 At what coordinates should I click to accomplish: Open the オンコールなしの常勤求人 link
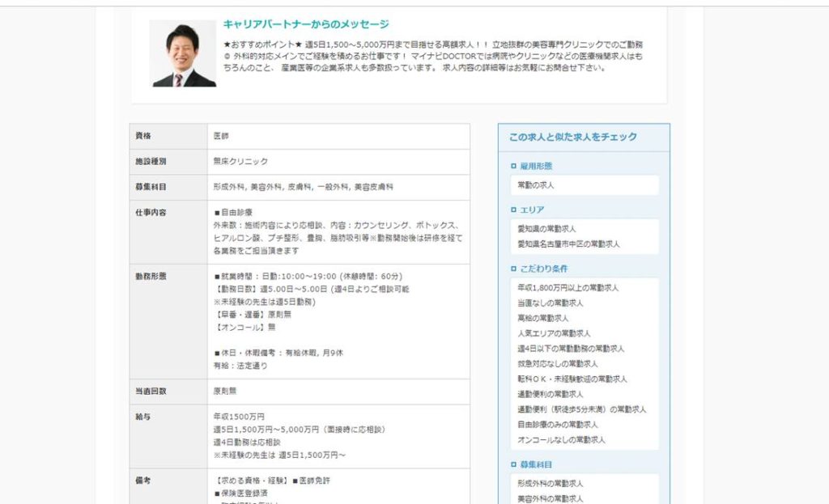click(x=561, y=440)
